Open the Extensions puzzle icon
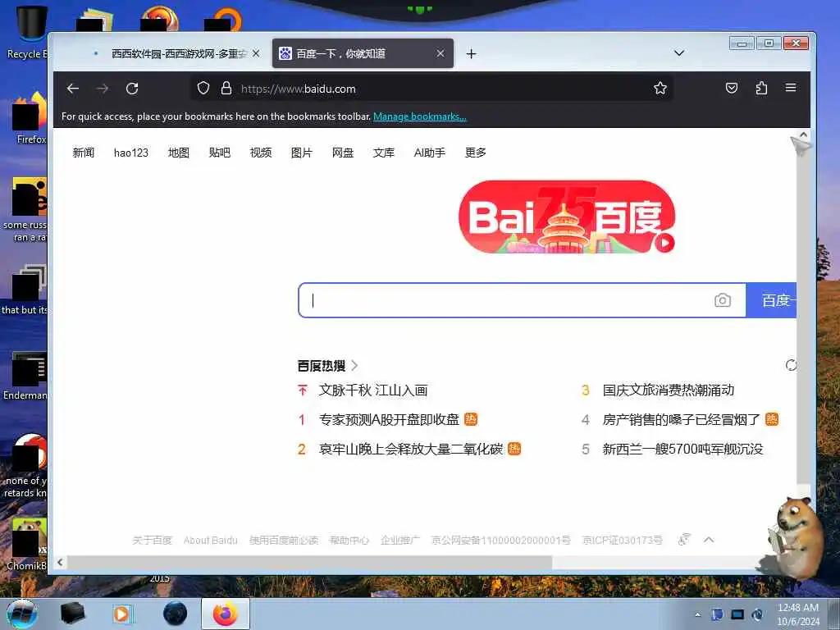Viewport: 840px width, 630px height. tap(761, 88)
